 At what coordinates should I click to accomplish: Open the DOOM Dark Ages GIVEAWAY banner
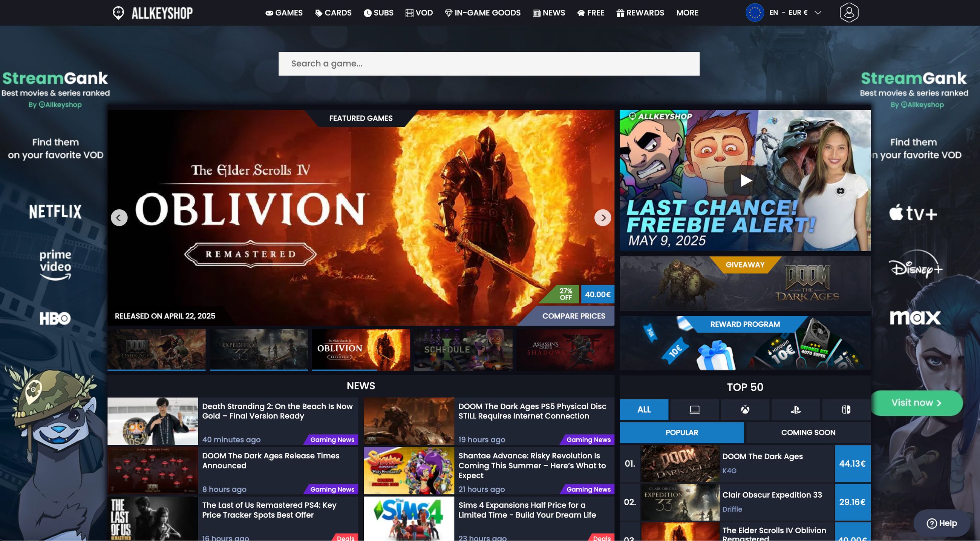pos(745,283)
